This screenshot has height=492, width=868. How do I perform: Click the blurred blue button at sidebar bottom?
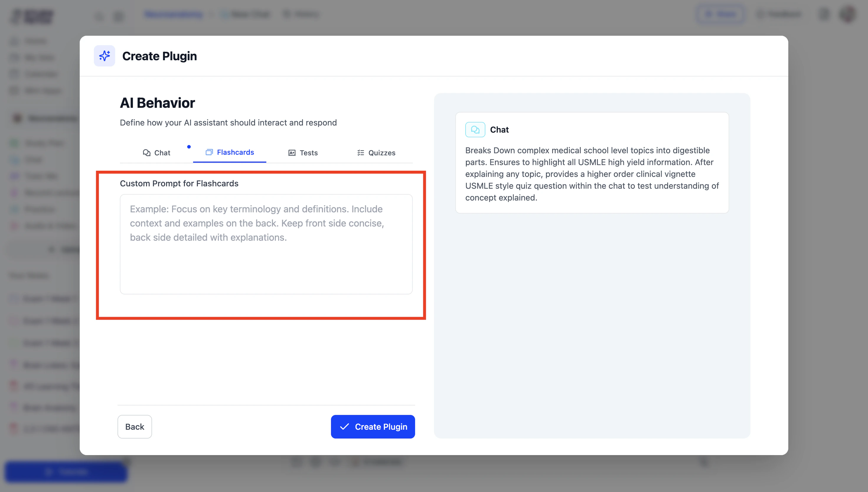66,472
